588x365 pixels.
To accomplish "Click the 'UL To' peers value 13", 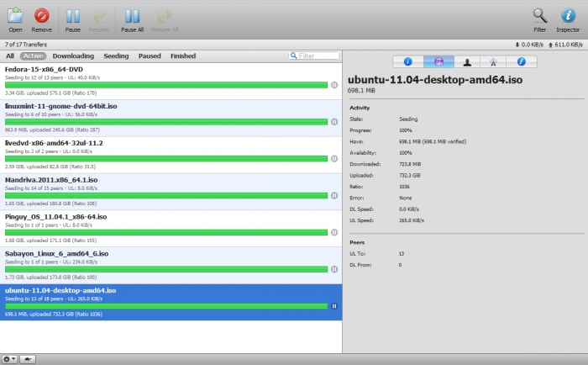I will point(402,254).
